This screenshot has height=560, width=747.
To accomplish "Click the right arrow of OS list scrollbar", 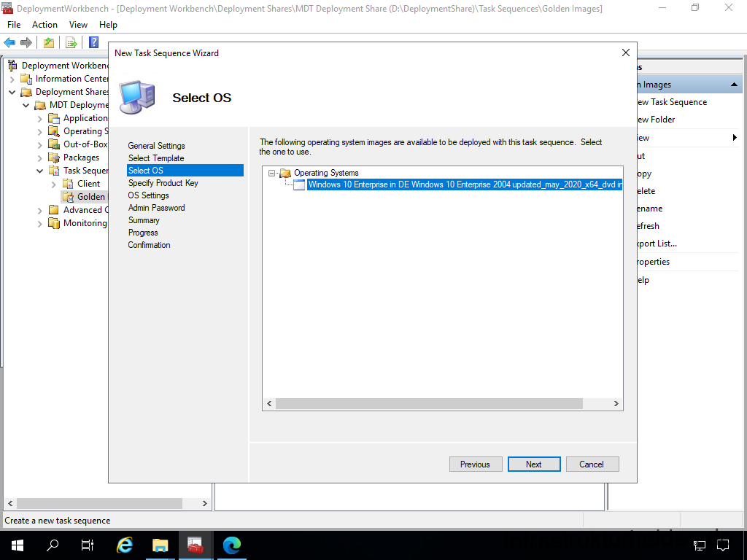I will click(x=616, y=404).
